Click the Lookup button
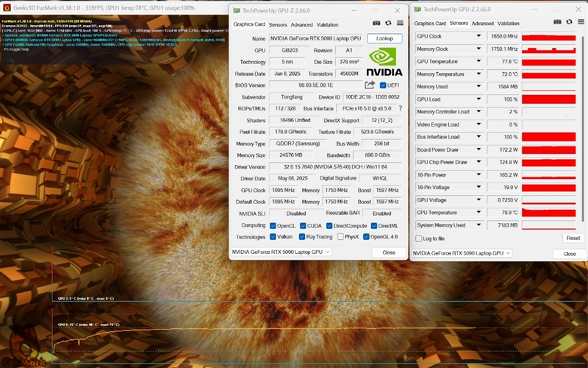The height and width of the screenshot is (368, 588). (x=384, y=38)
